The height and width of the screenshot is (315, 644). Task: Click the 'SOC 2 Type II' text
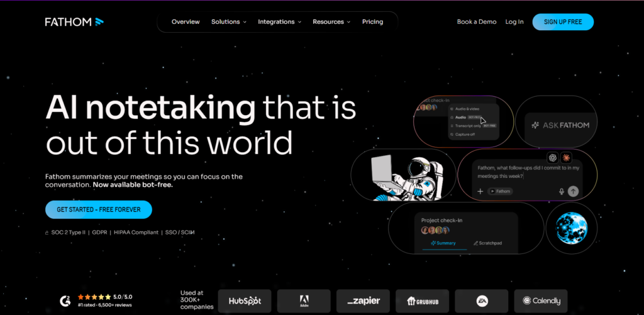[68, 233]
